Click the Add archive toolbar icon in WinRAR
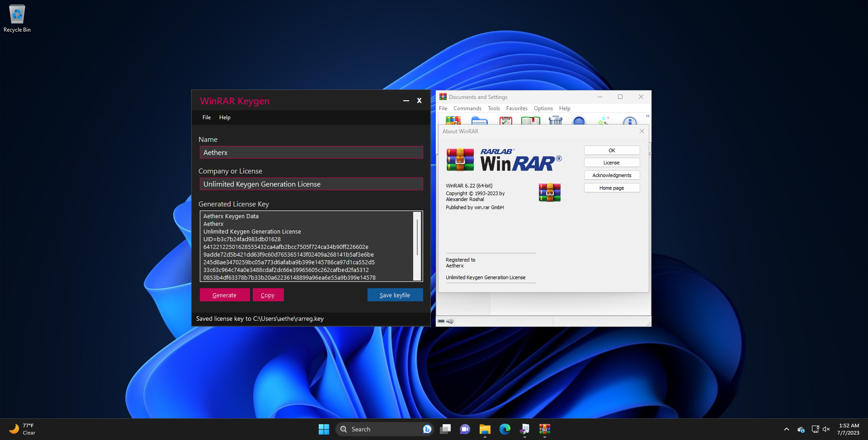Viewport: 868px width, 440px height. click(453, 120)
